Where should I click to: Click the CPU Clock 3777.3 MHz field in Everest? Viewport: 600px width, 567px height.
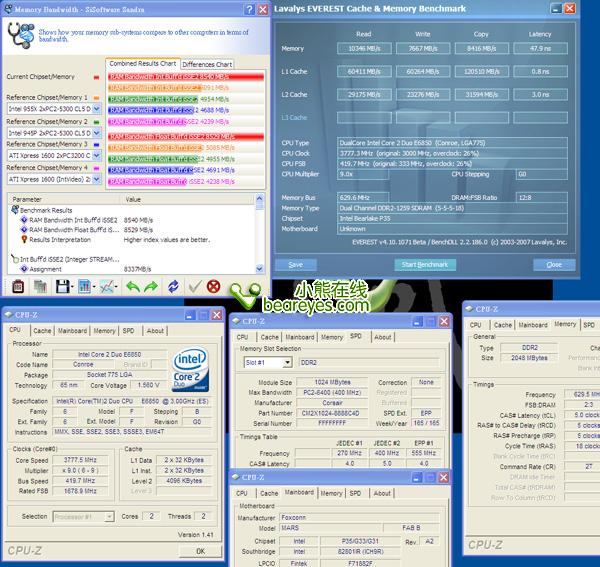point(452,153)
